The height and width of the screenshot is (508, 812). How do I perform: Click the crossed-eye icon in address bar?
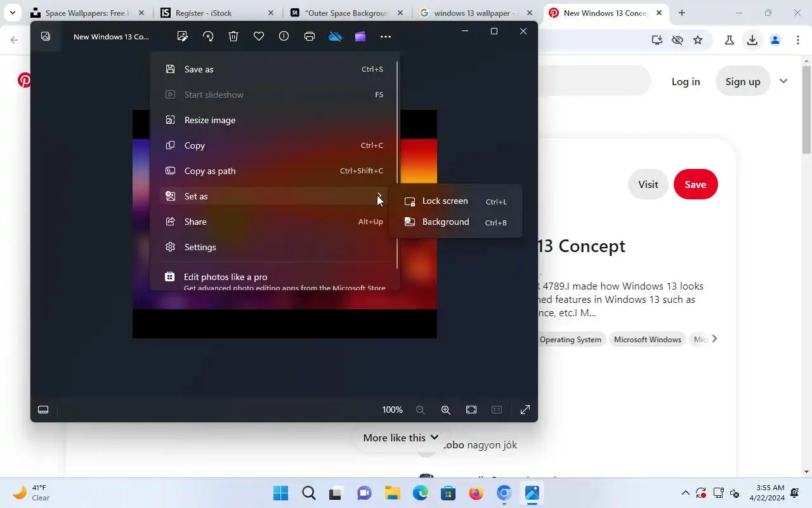pyautogui.click(x=678, y=40)
